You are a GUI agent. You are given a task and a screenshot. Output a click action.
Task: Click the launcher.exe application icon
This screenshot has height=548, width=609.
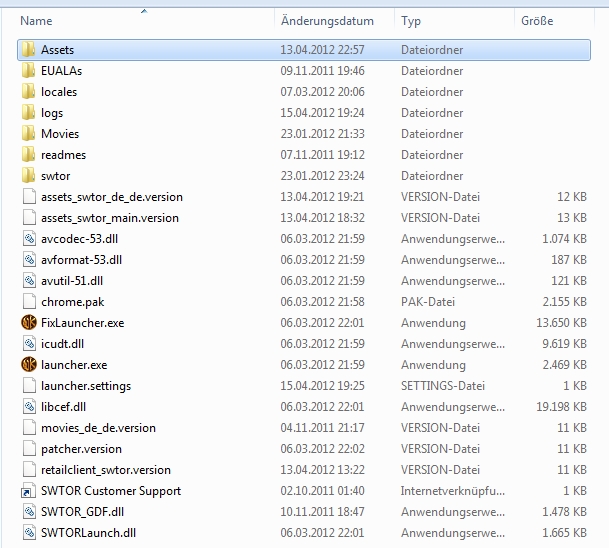click(x=29, y=365)
